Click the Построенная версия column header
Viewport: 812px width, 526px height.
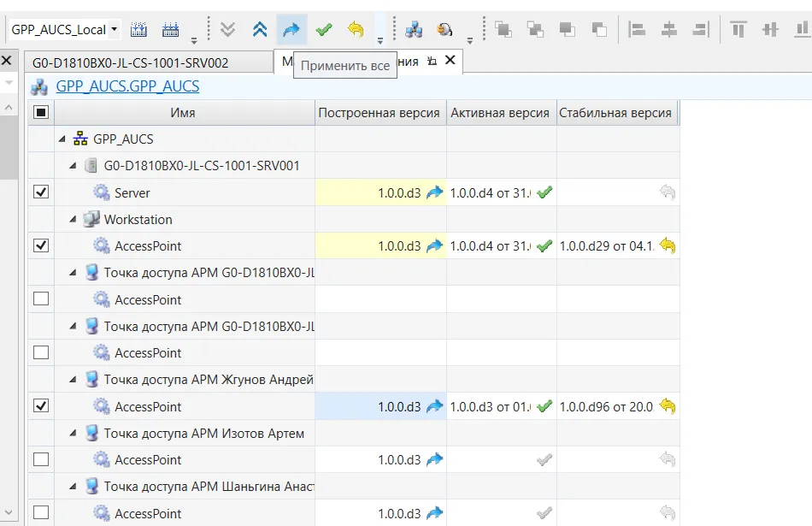(x=379, y=113)
